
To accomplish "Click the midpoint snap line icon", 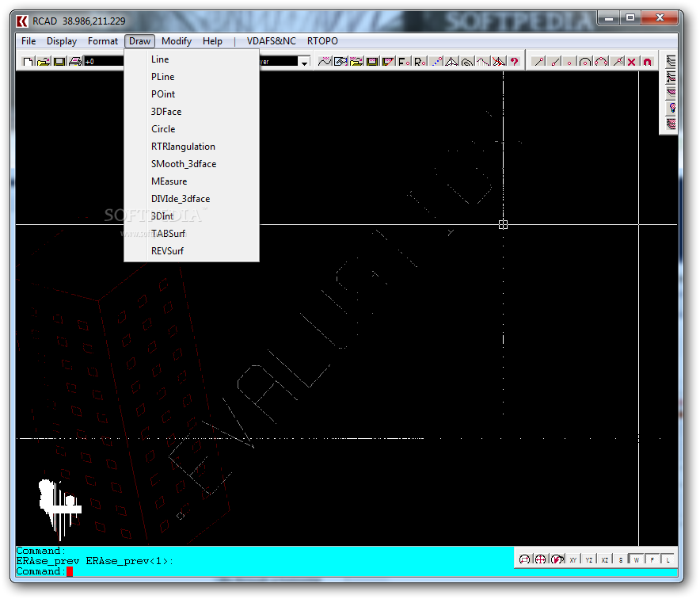I will [x=555, y=62].
